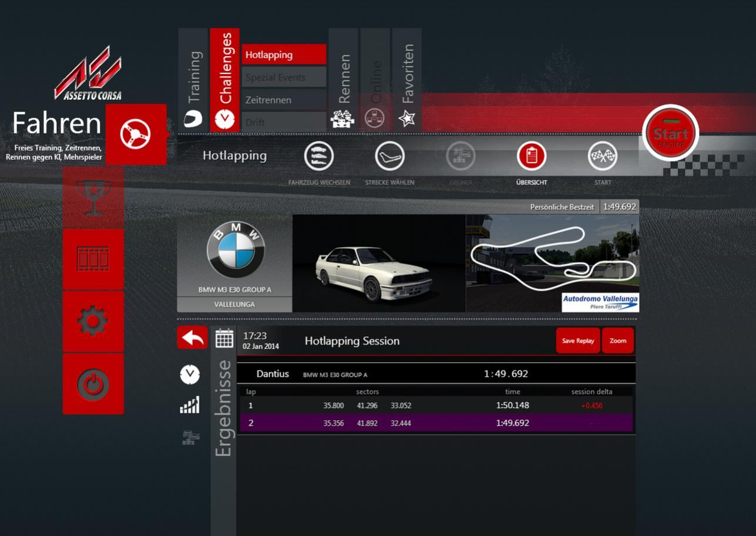
Task: Select the Fahren steering wheel tile
Action: (136, 134)
